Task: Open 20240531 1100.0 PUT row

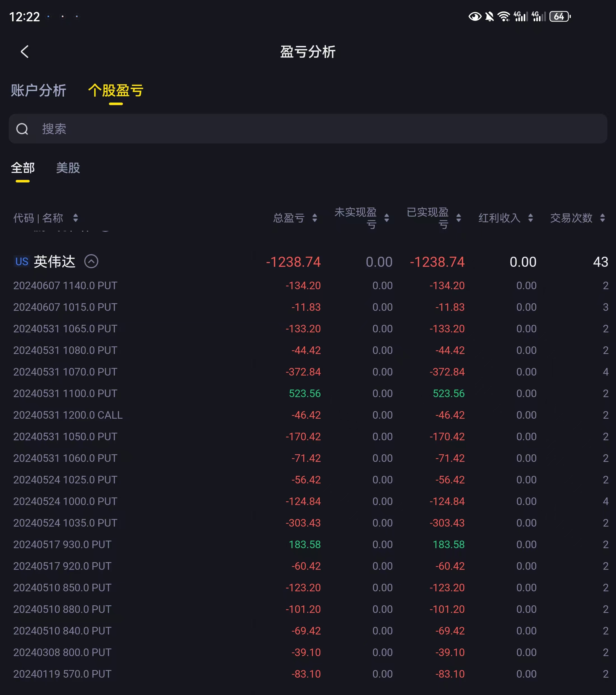Action: (65, 393)
